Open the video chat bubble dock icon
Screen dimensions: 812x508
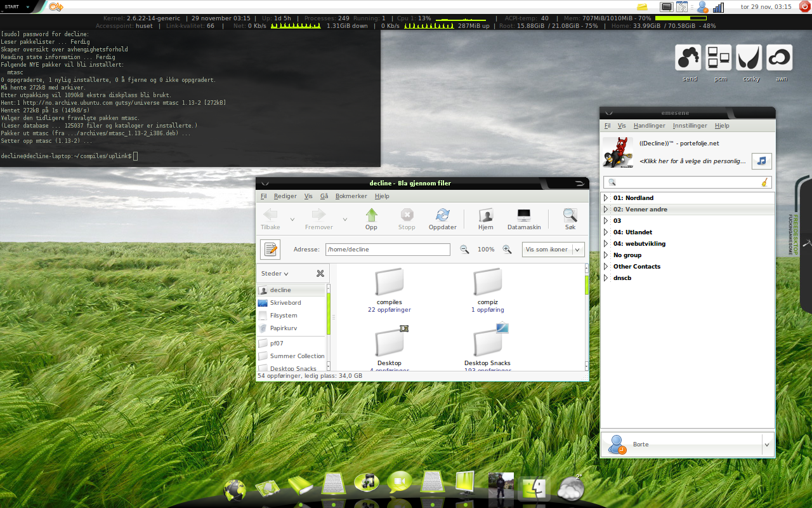pos(400,483)
